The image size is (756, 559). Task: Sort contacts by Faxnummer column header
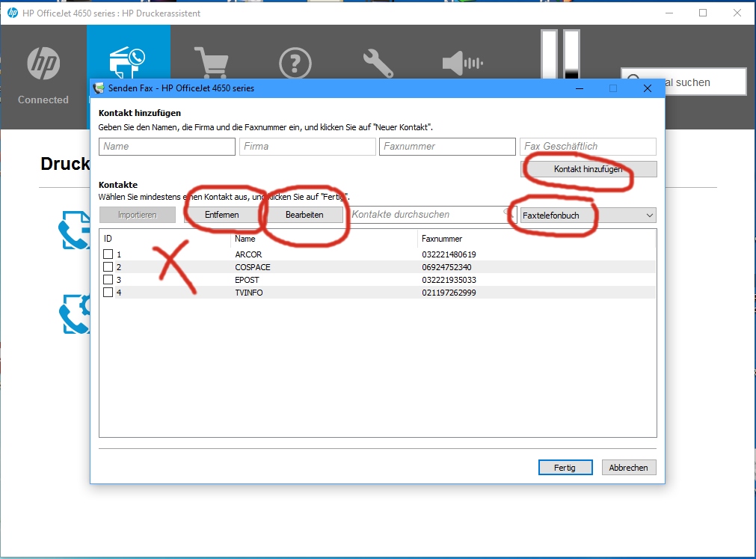click(442, 239)
